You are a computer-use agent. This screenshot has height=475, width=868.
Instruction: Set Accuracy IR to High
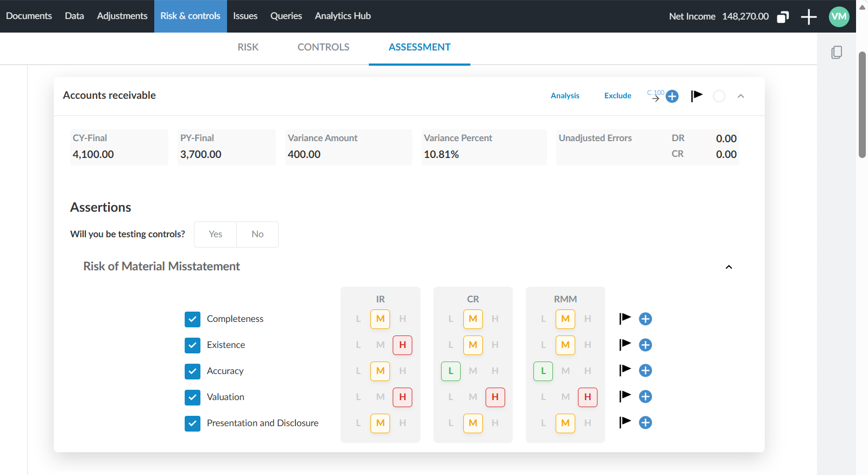tap(402, 371)
